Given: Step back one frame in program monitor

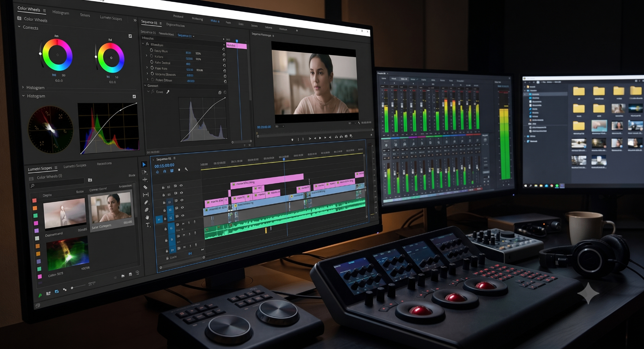Looking at the screenshot, I should coord(315,138).
